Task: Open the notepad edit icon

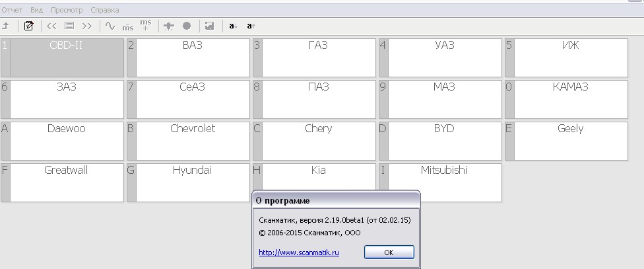Action: point(28,26)
